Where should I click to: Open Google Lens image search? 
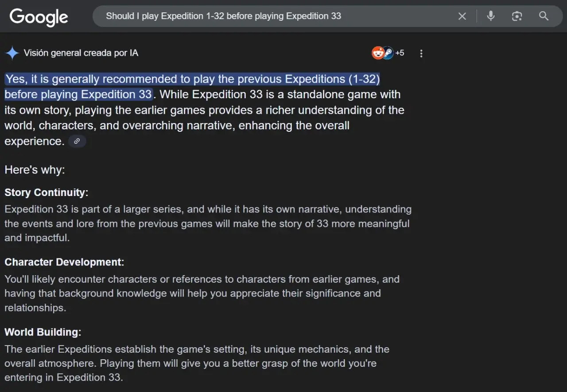point(517,16)
